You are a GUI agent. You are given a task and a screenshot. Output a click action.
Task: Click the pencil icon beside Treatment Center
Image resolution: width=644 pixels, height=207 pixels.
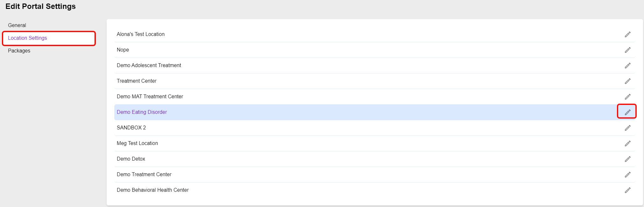[x=627, y=81]
